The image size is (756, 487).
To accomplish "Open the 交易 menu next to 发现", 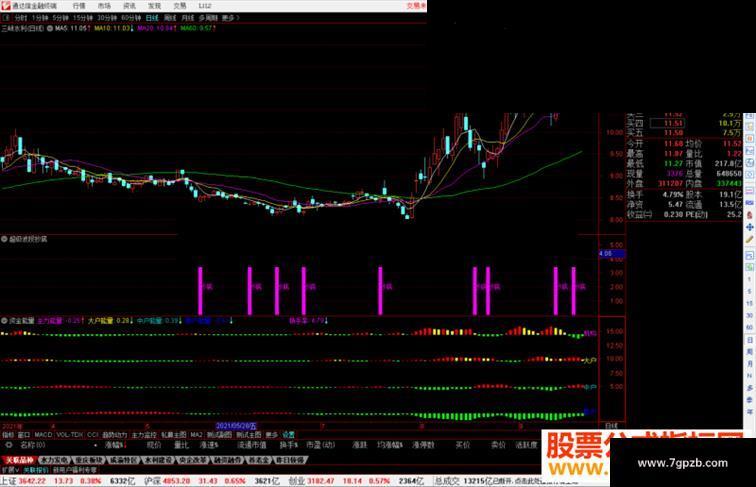I will (x=180, y=6).
